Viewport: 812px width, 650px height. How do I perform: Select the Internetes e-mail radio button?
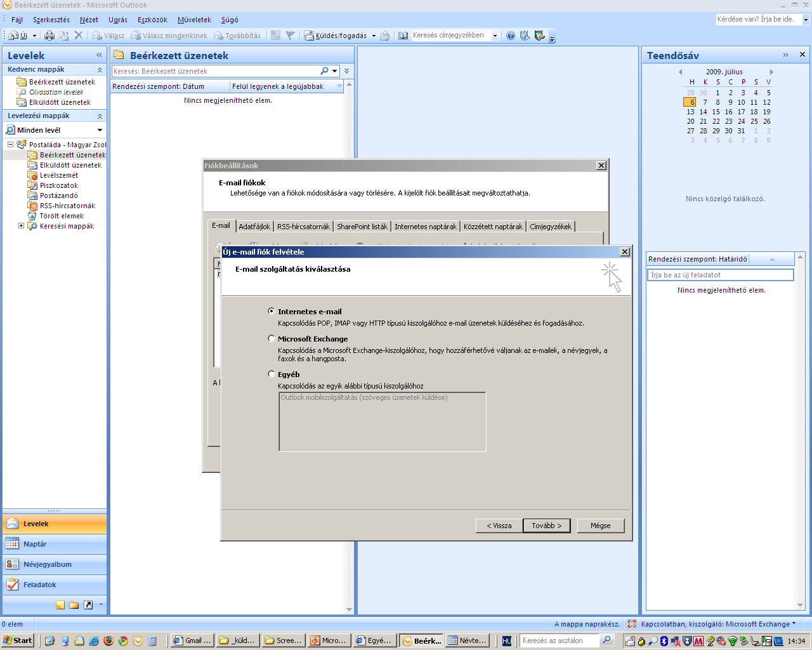(272, 311)
